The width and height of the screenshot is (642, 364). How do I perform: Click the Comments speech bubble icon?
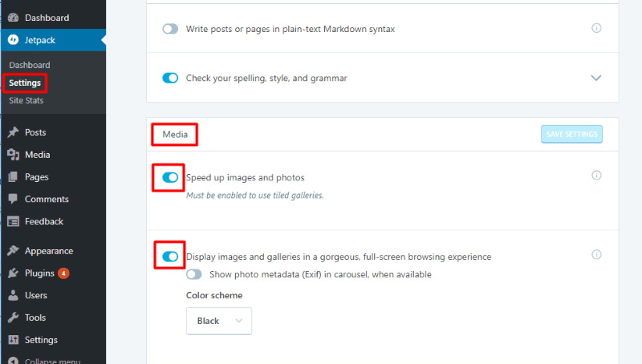click(13, 199)
